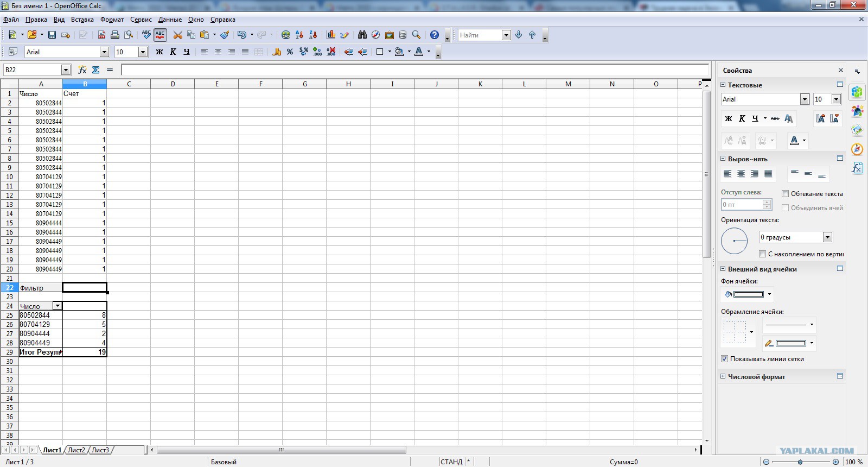Open Function Wizard next to cell reference
The height and width of the screenshot is (467, 868).
pyautogui.click(x=82, y=70)
